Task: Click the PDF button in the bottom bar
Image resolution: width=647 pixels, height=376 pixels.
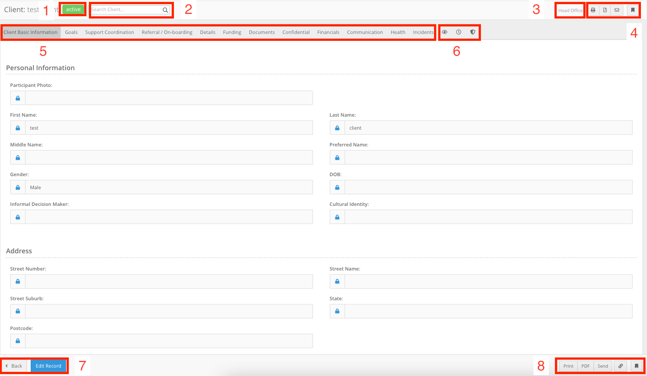Action: [x=585, y=366]
